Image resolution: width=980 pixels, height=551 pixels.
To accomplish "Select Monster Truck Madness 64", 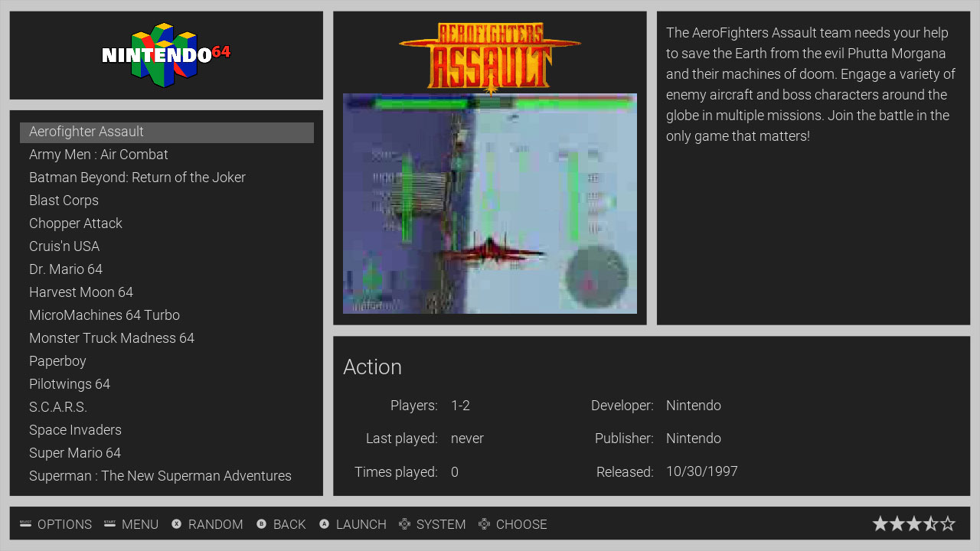I will click(x=167, y=338).
